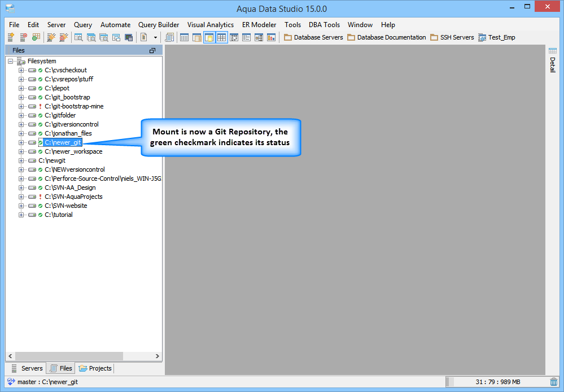Click the scroll script icon in toolbar
The image size is (564, 392).
pos(169,37)
